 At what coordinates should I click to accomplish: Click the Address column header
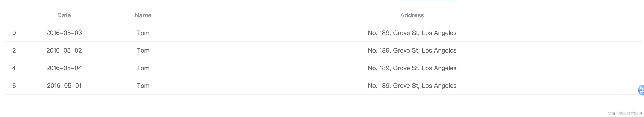412,15
